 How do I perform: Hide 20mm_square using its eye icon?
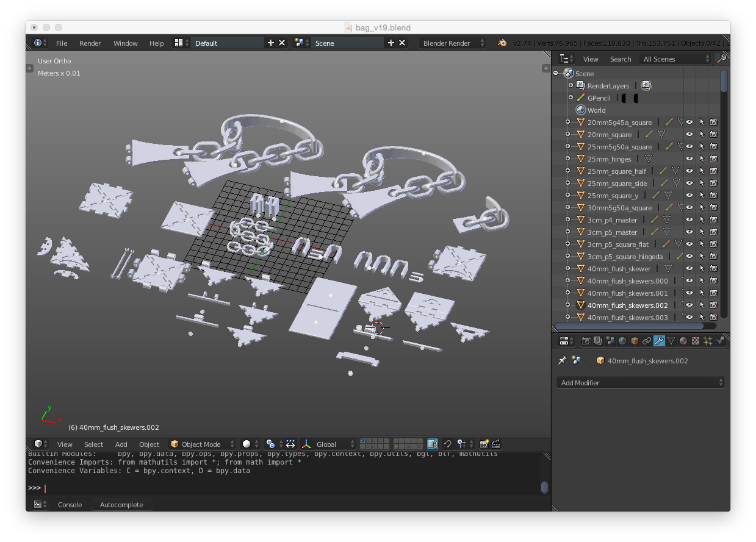(689, 134)
